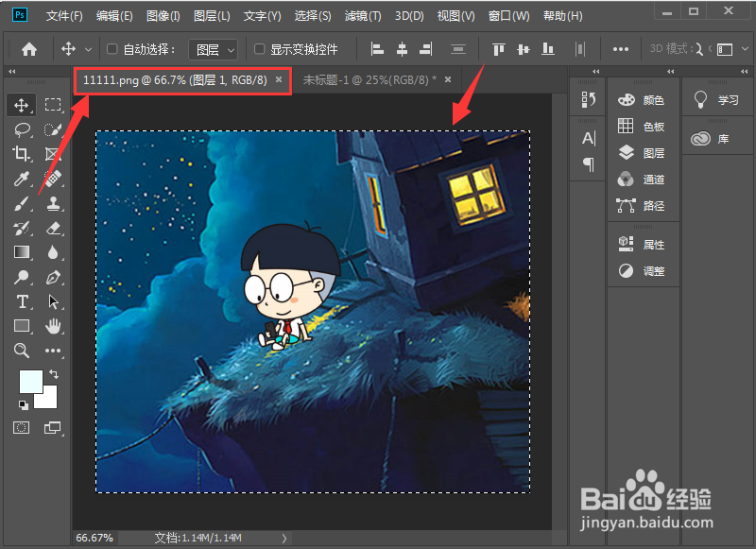
Task: Open the 通道 panel
Action: 643,180
